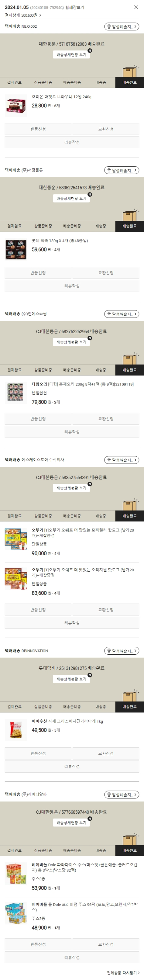Open location pin button for 서광물류 shipment
Screen dimensions: 144x980
click(x=121, y=171)
